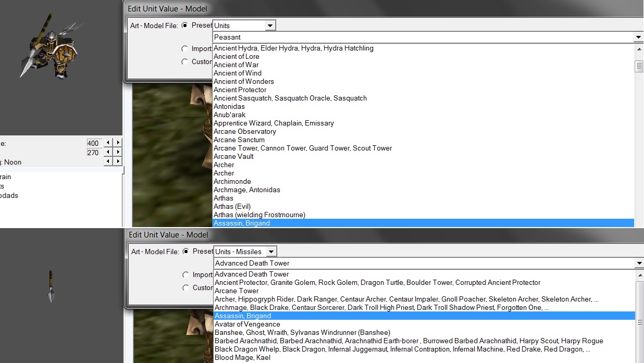Choose Ancient of Wonders

point(423,81)
